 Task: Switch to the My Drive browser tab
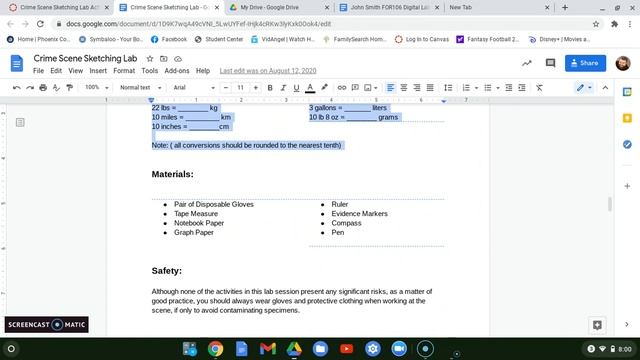tap(280, 7)
